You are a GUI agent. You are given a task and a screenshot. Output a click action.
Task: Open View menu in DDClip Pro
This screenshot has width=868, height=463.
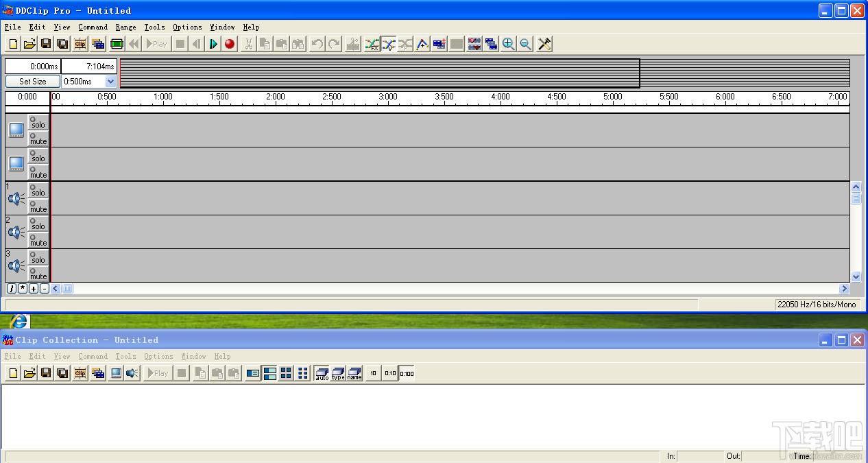62,27
